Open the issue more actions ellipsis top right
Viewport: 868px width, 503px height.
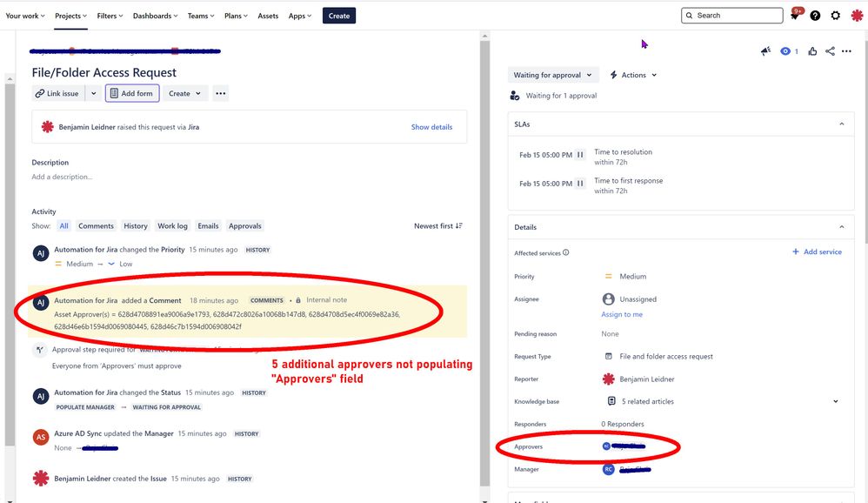pyautogui.click(x=846, y=51)
